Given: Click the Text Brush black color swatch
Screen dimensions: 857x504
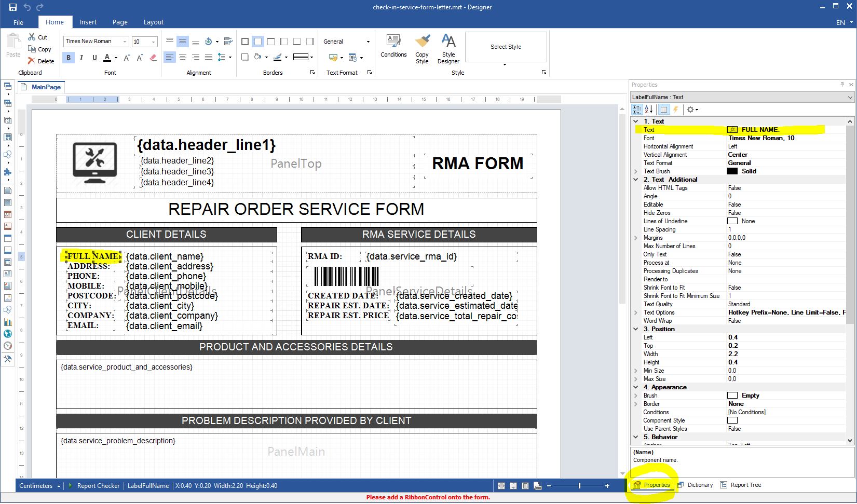Looking at the screenshot, I should tap(732, 171).
